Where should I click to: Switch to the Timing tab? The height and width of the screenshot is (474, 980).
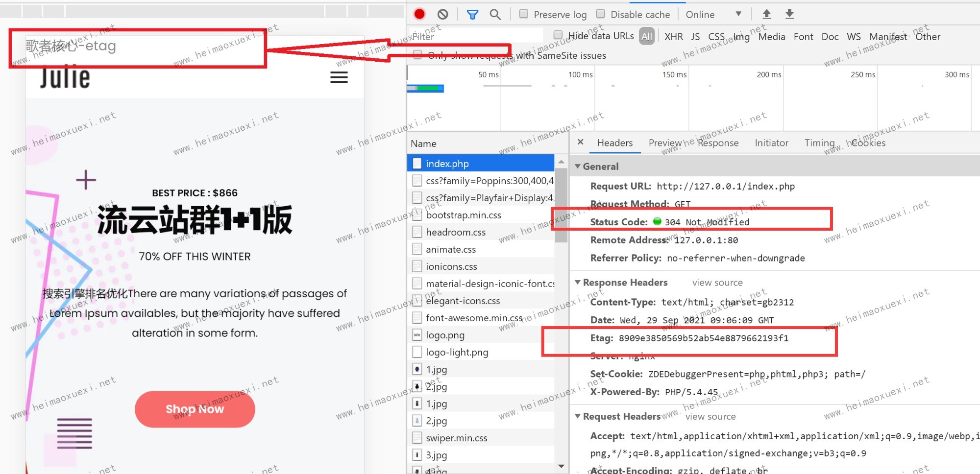[x=819, y=143]
